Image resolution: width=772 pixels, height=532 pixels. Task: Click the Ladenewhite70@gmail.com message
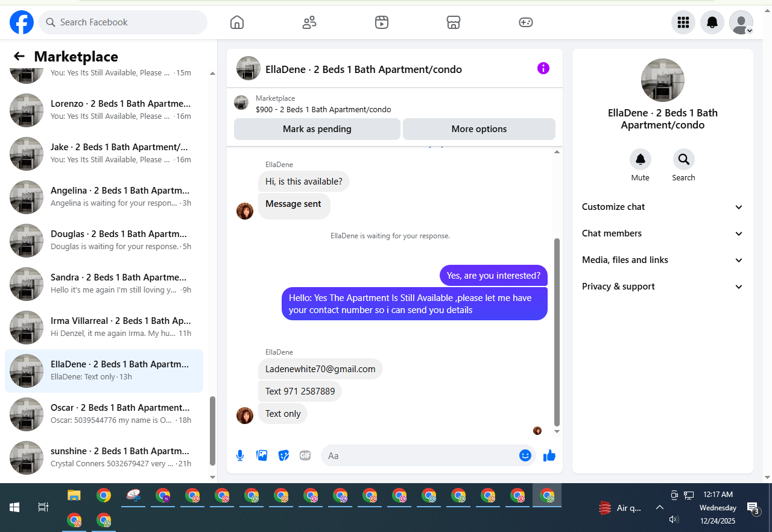pos(320,369)
